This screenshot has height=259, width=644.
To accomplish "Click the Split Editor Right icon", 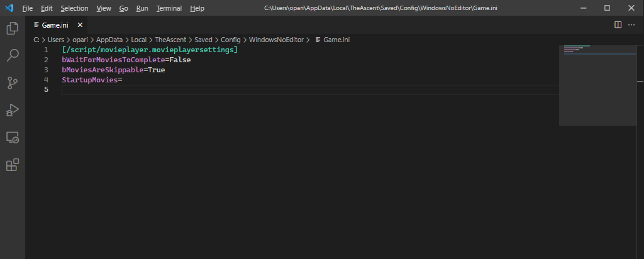I will pyautogui.click(x=618, y=25).
